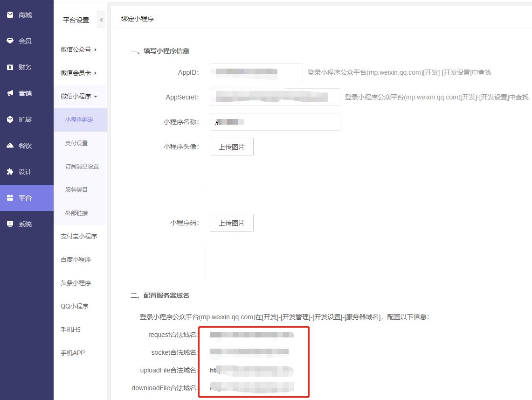Image resolution: width=532 pixels, height=400 pixels.
Task: Go to 支付宝小程序 settings
Action: click(x=79, y=236)
